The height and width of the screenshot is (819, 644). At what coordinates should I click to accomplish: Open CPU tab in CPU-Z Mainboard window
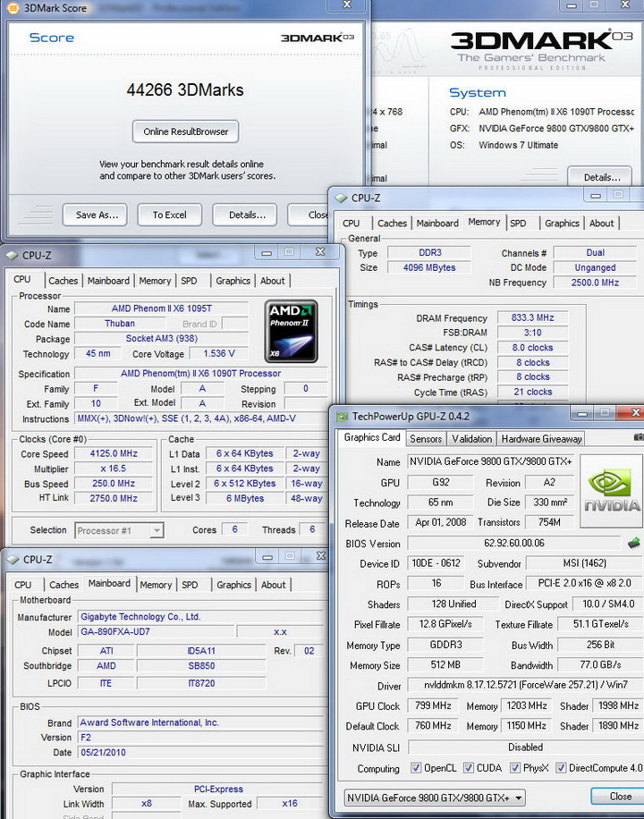pyautogui.click(x=23, y=585)
